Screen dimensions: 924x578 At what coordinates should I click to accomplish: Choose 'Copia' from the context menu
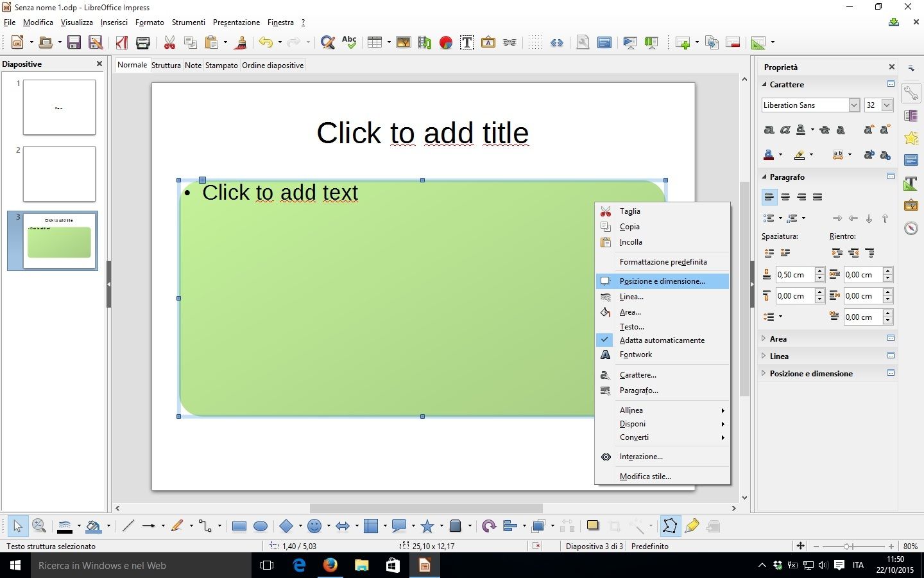629,226
